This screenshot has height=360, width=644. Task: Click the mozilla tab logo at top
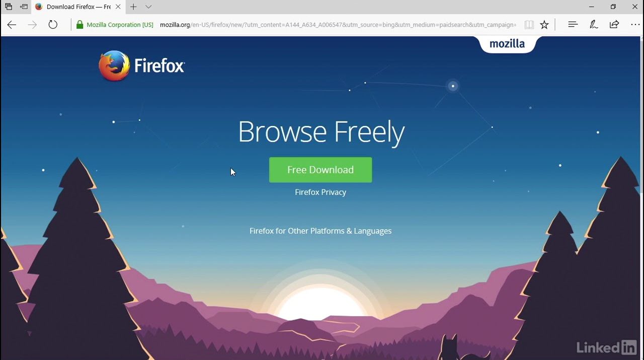tap(507, 44)
